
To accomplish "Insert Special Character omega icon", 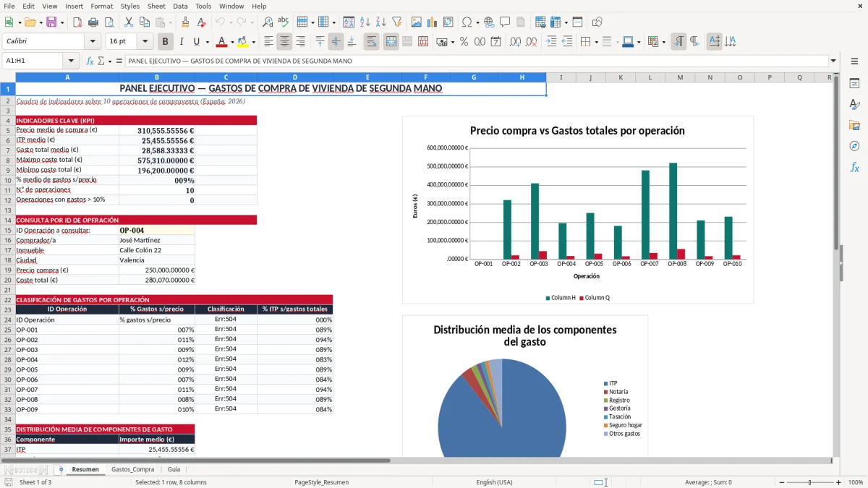I will coord(467,22).
